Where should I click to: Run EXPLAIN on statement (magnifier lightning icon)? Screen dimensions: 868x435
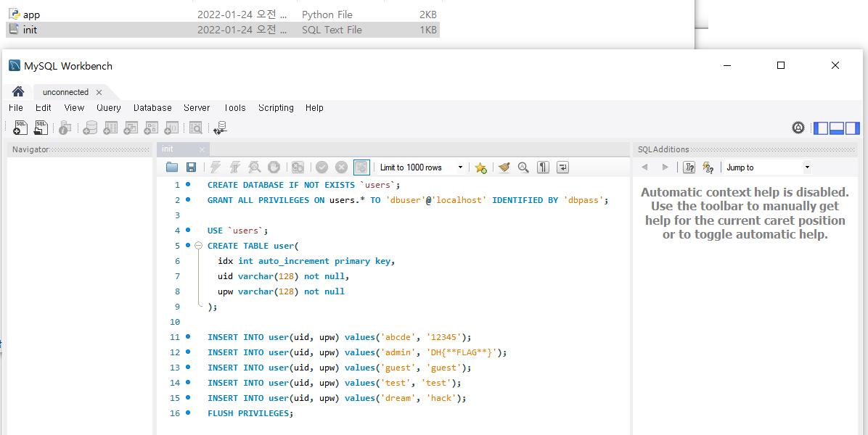click(x=254, y=167)
